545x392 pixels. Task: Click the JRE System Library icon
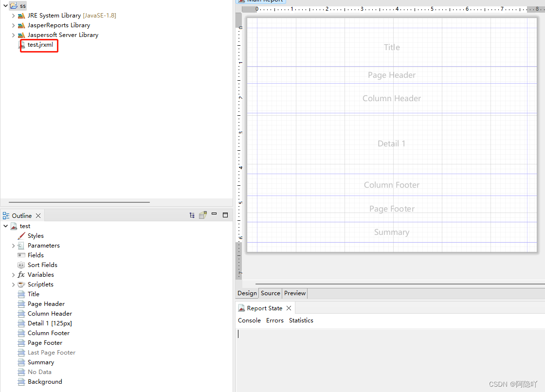(x=21, y=16)
